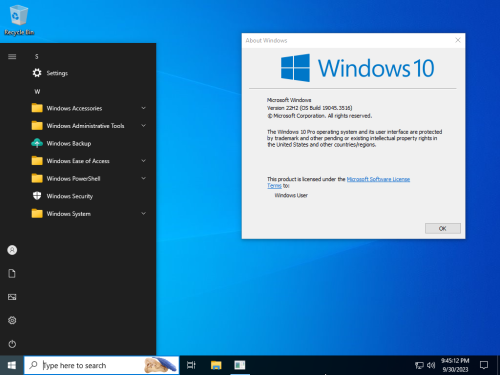Click the Start menu hamburger expand icon
Viewport: 500px width, 375px height.
(x=12, y=56)
